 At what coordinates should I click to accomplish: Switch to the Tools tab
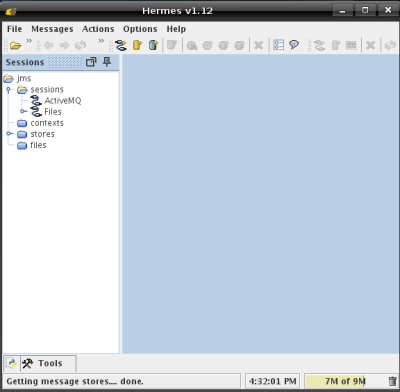(48, 363)
